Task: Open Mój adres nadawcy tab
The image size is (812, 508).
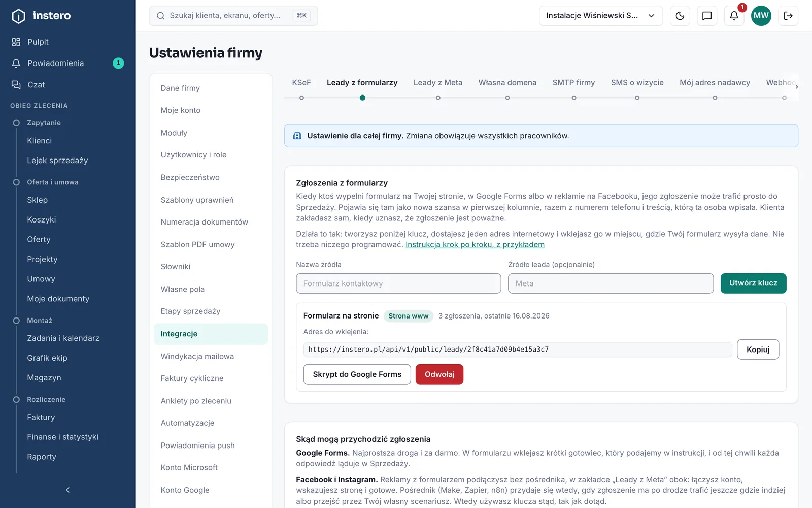Action: coord(715,83)
